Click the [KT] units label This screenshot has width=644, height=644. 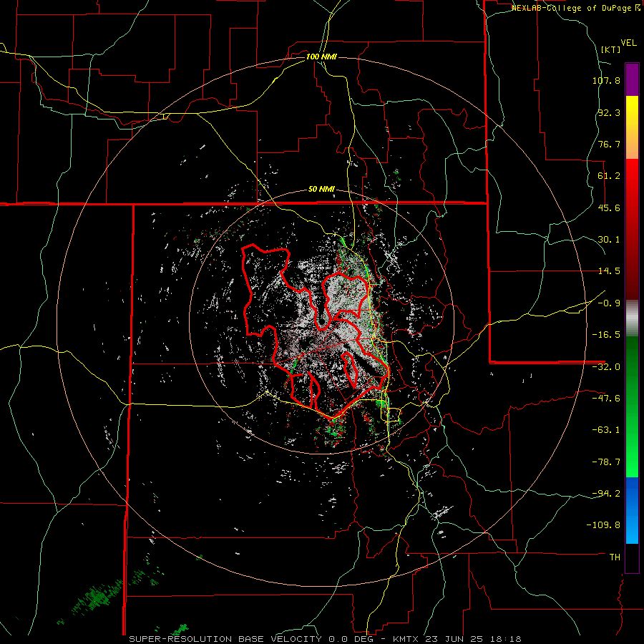click(x=611, y=49)
